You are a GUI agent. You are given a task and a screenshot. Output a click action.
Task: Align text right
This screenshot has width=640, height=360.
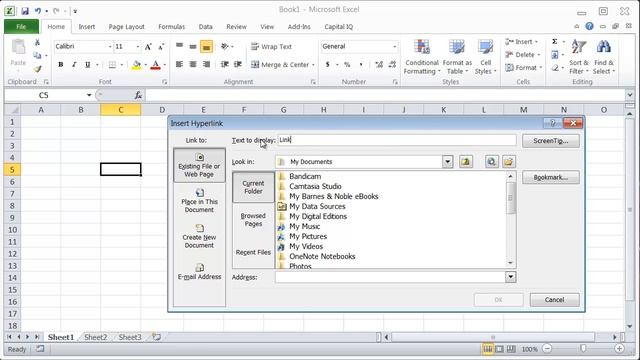[x=206, y=64]
